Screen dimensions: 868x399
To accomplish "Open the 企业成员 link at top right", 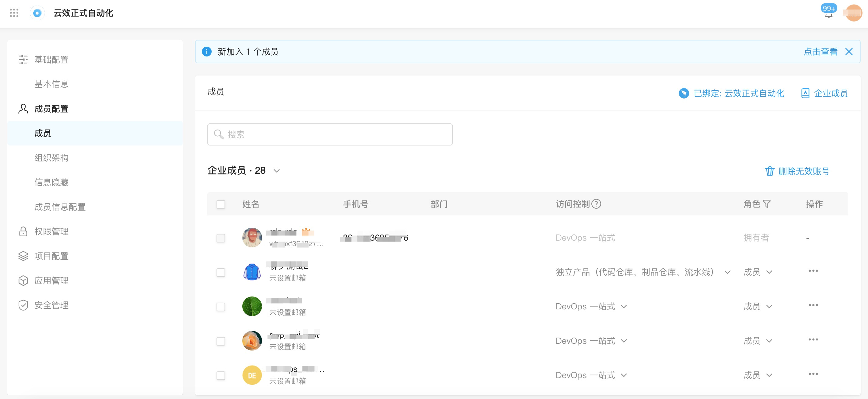I will click(x=830, y=93).
